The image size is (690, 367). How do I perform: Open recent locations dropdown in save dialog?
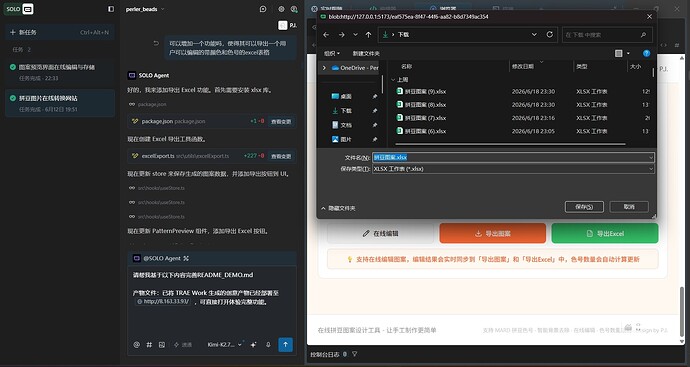point(355,35)
